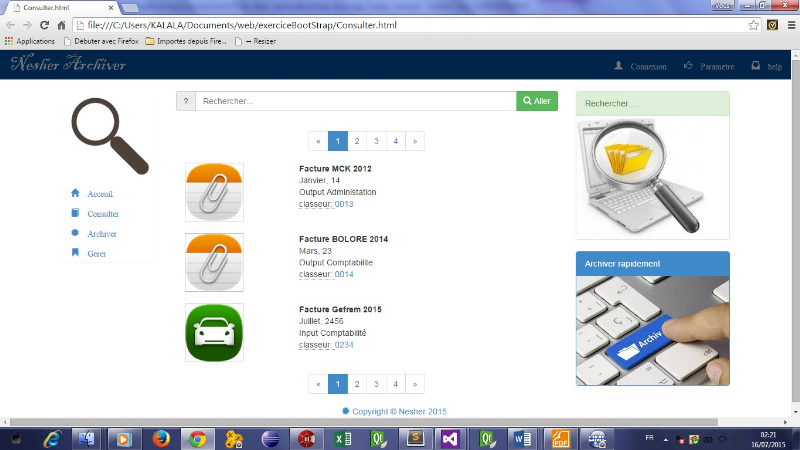Image resolution: width=800 pixels, height=450 pixels.
Task: Go to previous page in bottom pagination
Action: coord(318,384)
